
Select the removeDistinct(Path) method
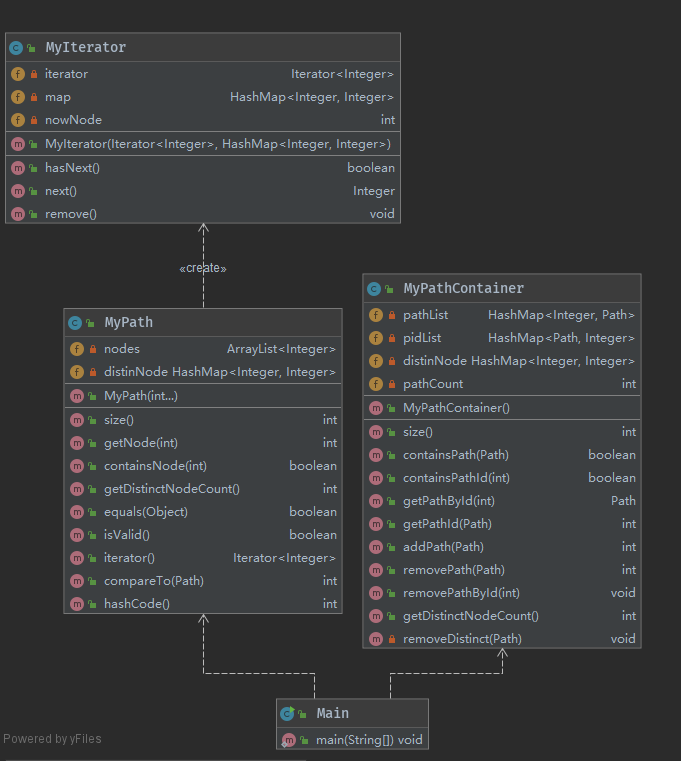(x=502, y=639)
